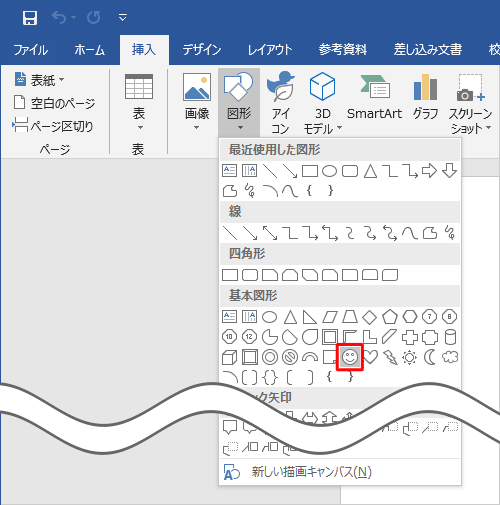The height and width of the screenshot is (505, 500).
Task: Open the レイアウト tab
Action: coord(270,50)
